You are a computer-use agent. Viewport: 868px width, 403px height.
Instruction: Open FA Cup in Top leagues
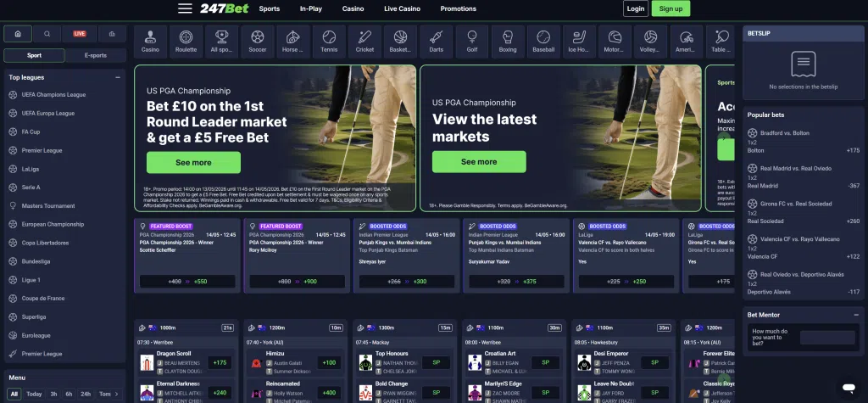click(31, 132)
